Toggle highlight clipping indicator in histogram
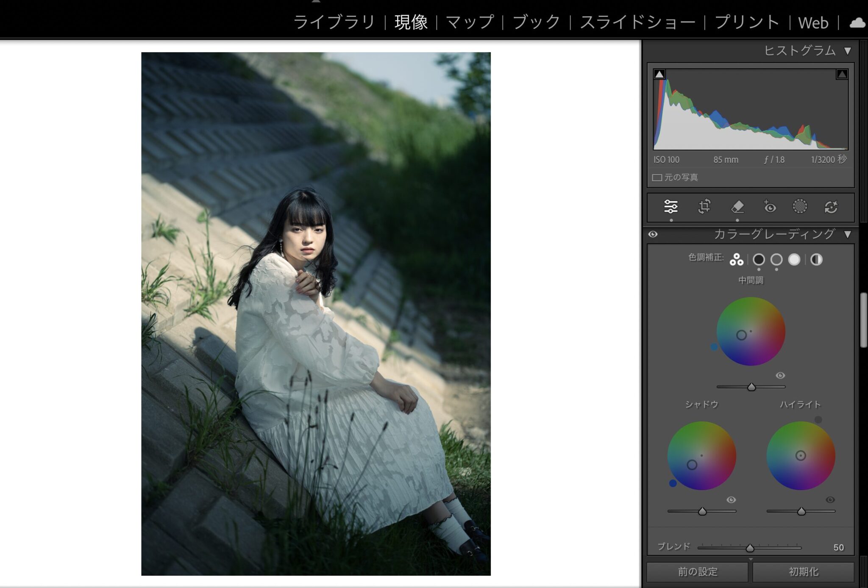Viewport: 868px width, 588px height. pyautogui.click(x=842, y=75)
